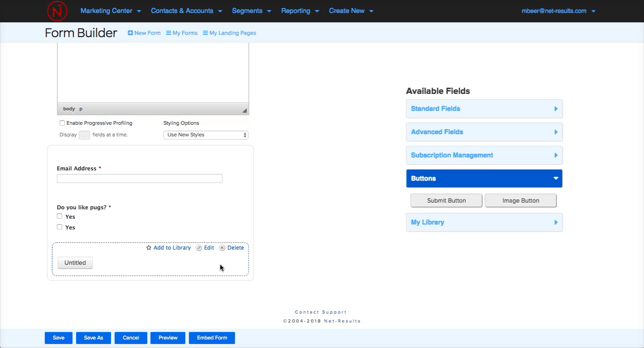
Task: Open the Segments menu
Action: coord(251,11)
